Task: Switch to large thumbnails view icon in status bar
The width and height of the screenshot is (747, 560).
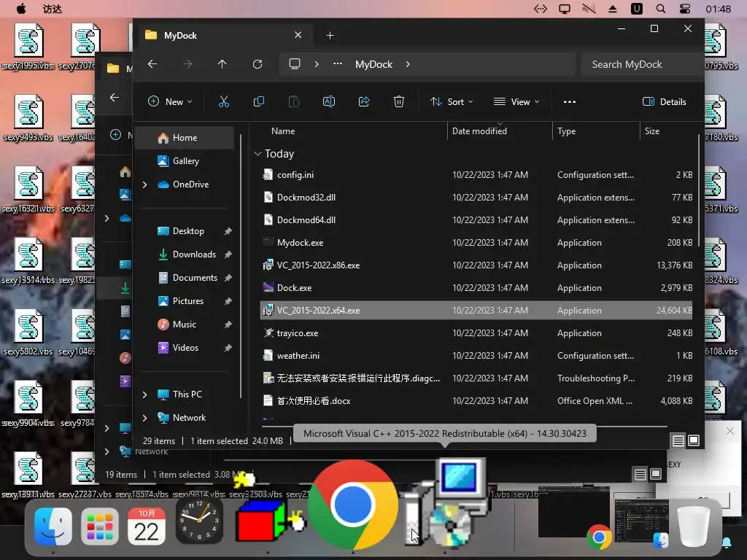Action: pyautogui.click(x=694, y=441)
